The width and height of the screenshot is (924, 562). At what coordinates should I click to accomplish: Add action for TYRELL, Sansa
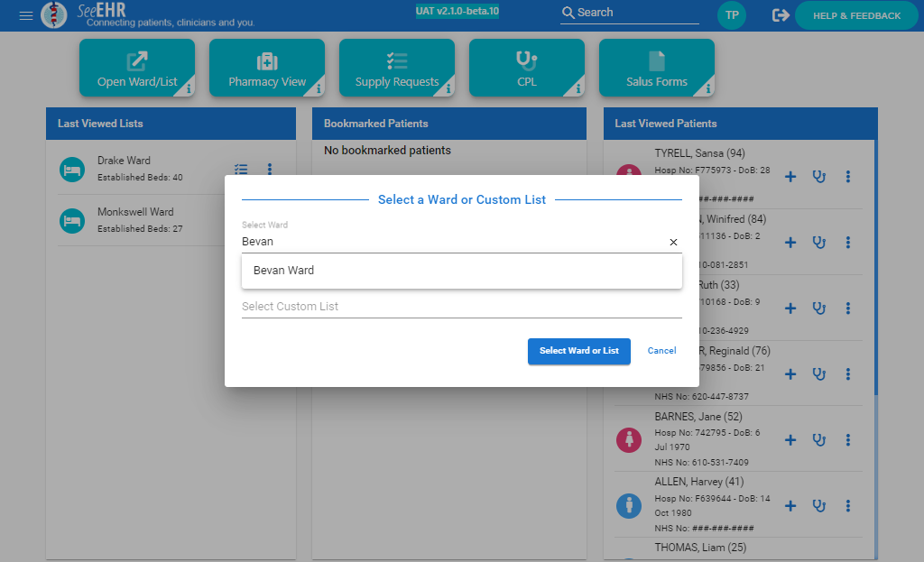click(x=790, y=177)
